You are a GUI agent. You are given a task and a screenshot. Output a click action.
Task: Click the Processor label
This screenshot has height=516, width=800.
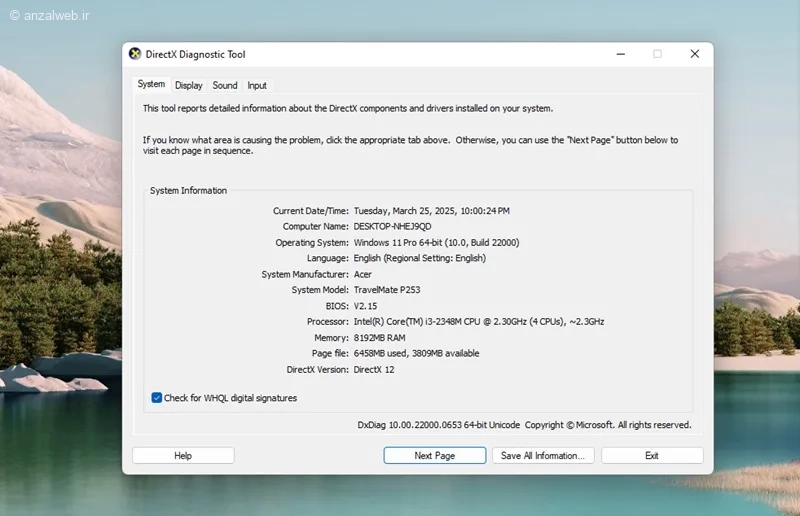[x=328, y=322]
